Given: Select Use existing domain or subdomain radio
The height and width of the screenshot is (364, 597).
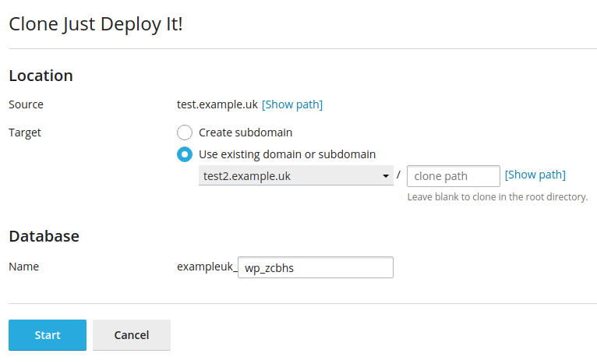Looking at the screenshot, I should [185, 154].
